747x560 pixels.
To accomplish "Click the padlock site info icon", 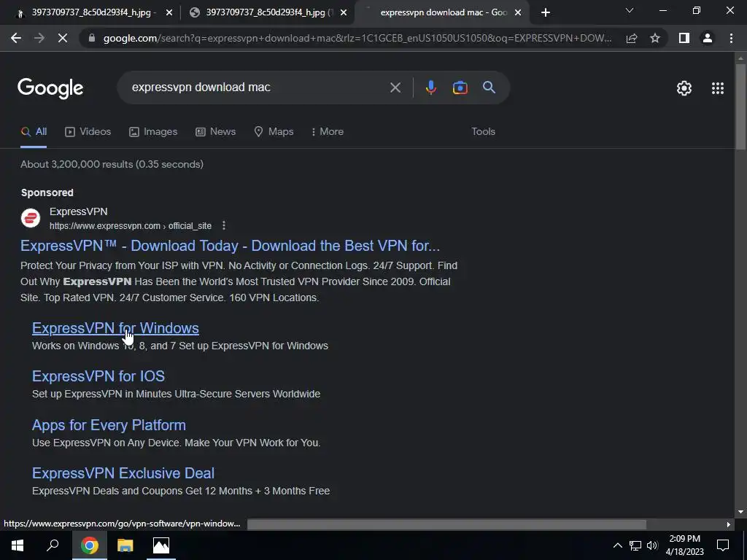I will (x=92, y=38).
